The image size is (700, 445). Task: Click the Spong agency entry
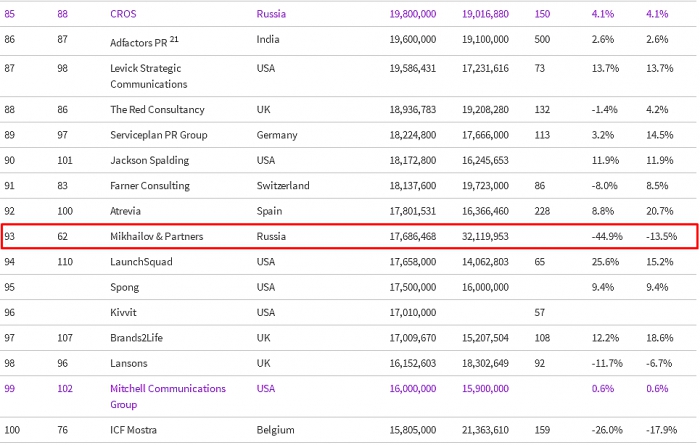click(126, 287)
